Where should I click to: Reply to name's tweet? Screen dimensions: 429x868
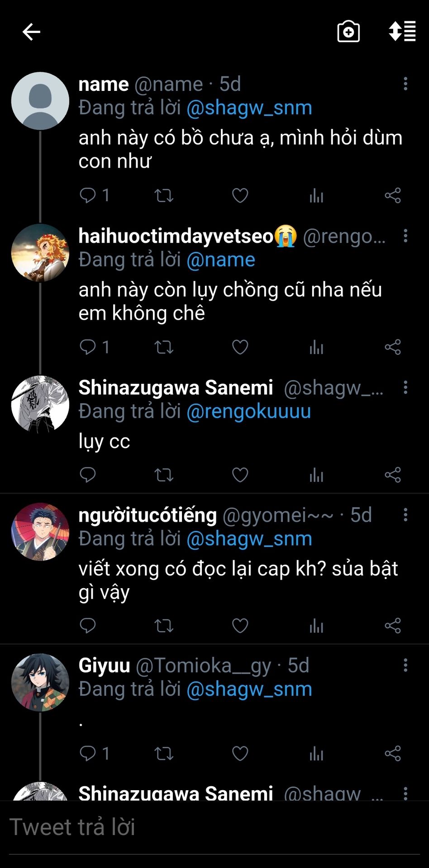[87, 195]
